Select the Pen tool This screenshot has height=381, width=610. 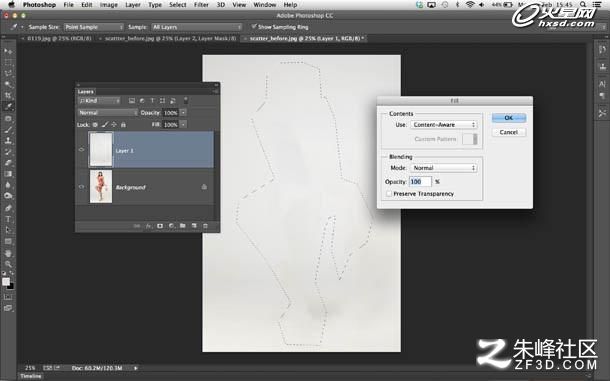(x=8, y=208)
